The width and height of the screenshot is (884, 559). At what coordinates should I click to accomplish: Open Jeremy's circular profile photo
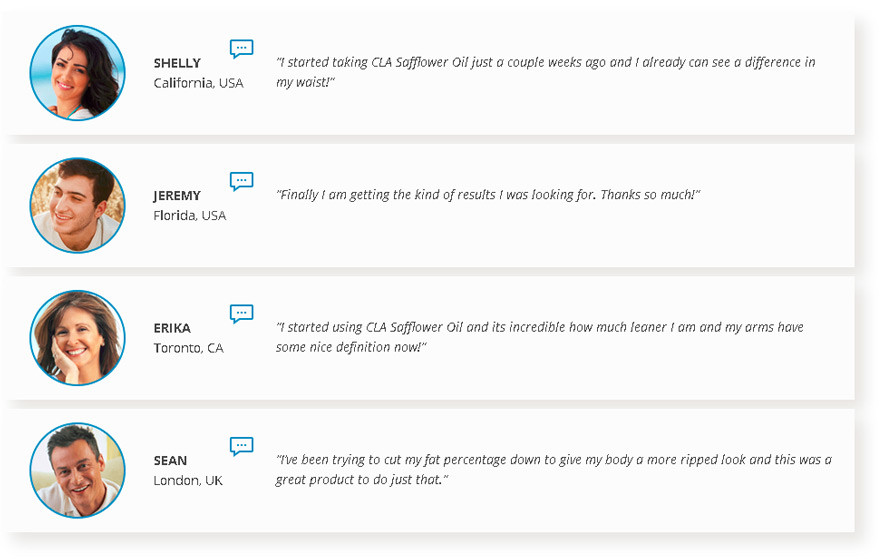(x=77, y=205)
